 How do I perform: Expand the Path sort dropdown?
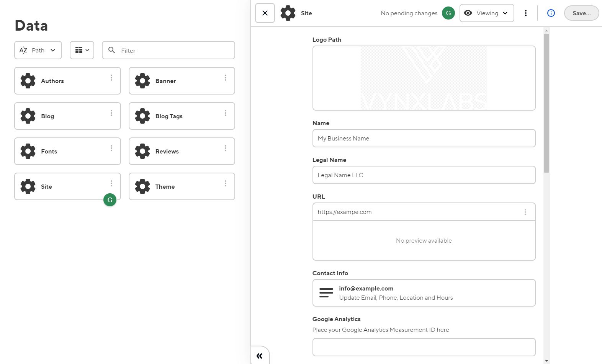[38, 50]
